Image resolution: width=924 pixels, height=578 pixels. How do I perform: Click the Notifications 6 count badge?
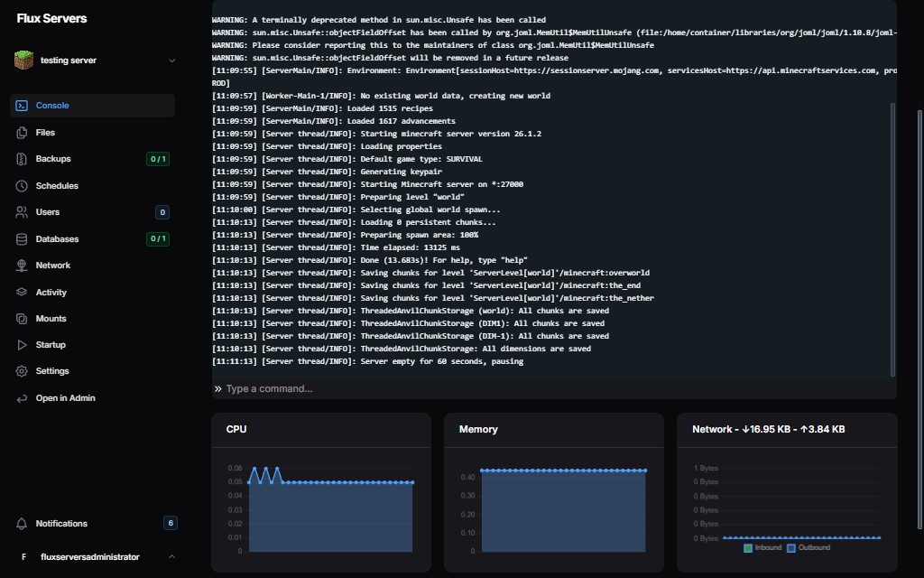point(171,523)
